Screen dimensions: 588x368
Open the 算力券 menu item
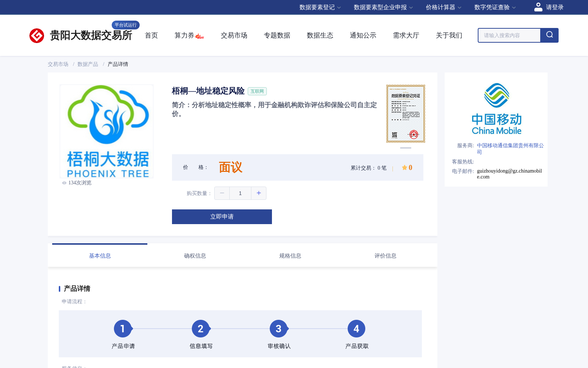tap(184, 35)
